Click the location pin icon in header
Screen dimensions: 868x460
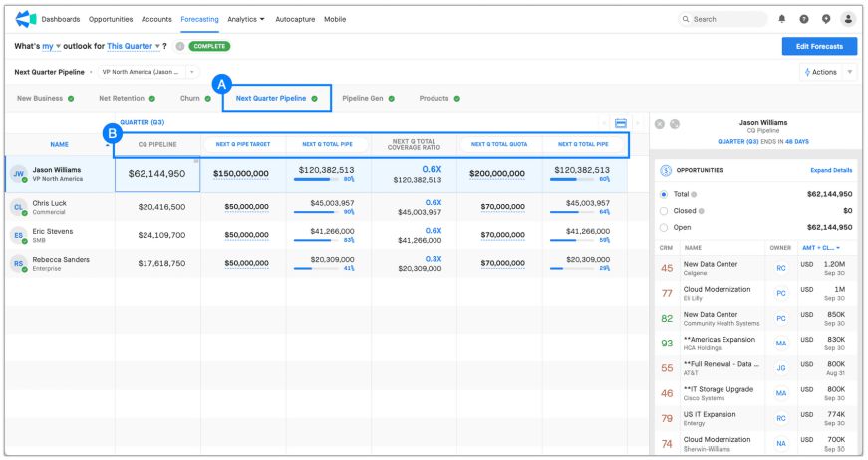[x=826, y=19]
